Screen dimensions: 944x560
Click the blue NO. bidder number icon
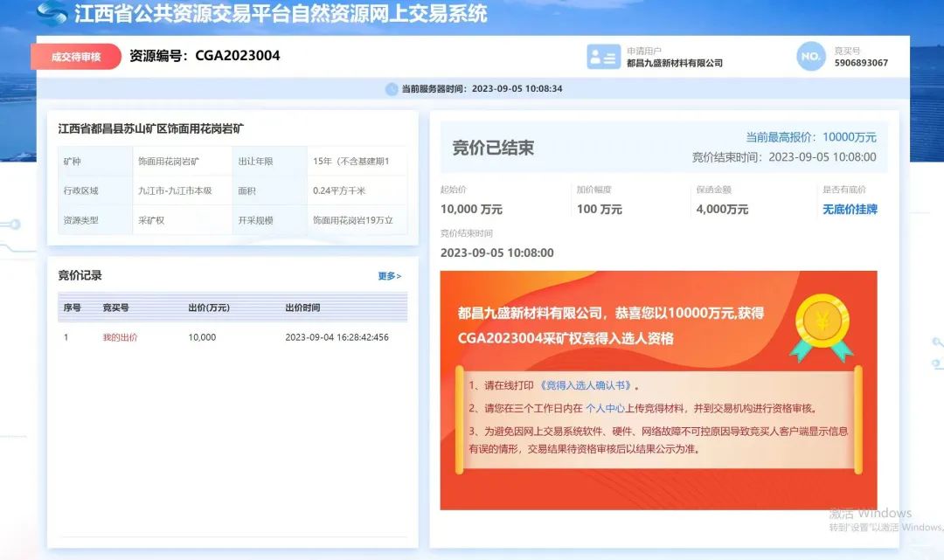[x=810, y=57]
